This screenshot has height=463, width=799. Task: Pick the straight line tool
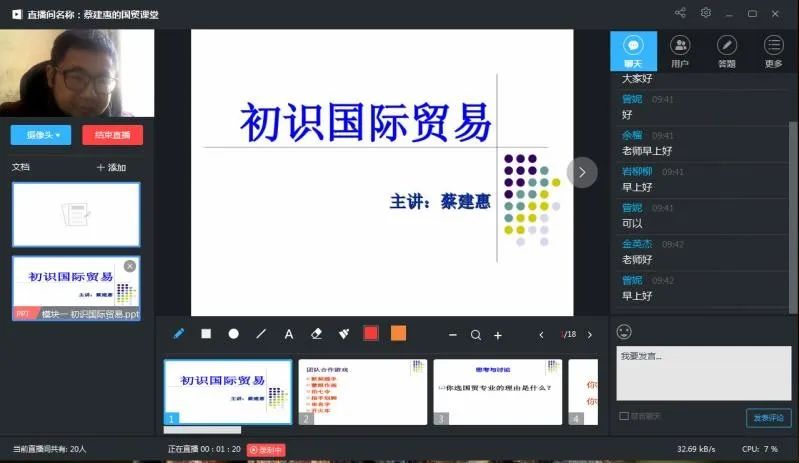(261, 334)
